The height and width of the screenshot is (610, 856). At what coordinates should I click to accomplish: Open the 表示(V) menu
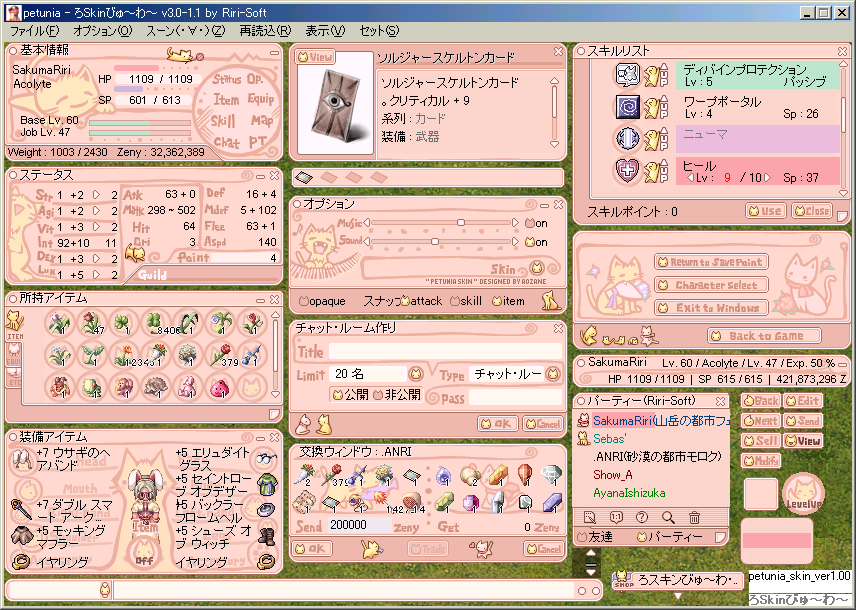point(325,31)
